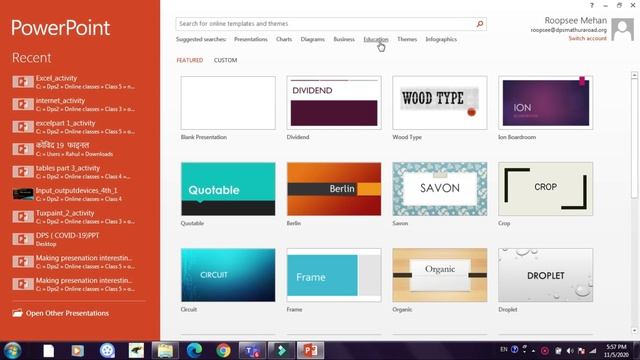Click the EN language tray indicator
The height and width of the screenshot is (360, 640).
504,349
